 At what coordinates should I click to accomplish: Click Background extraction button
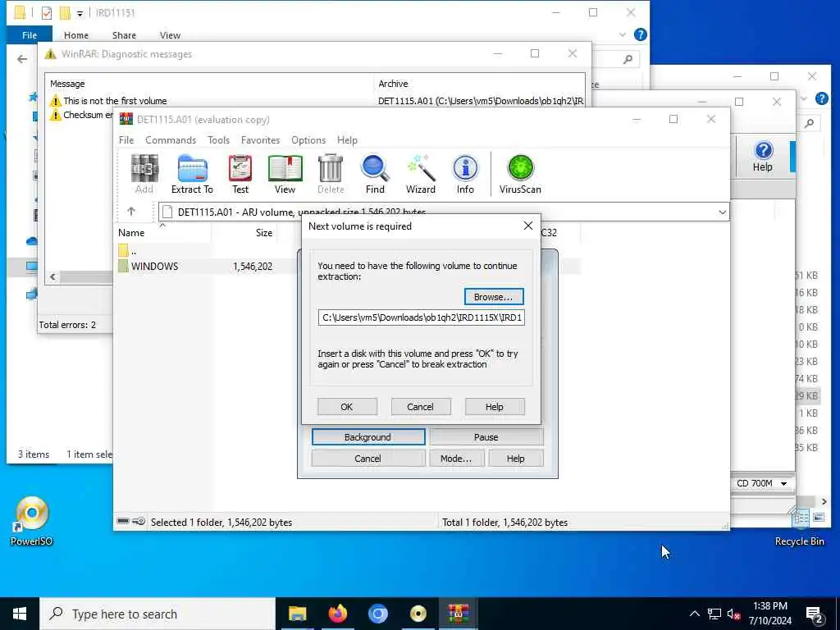(x=368, y=437)
